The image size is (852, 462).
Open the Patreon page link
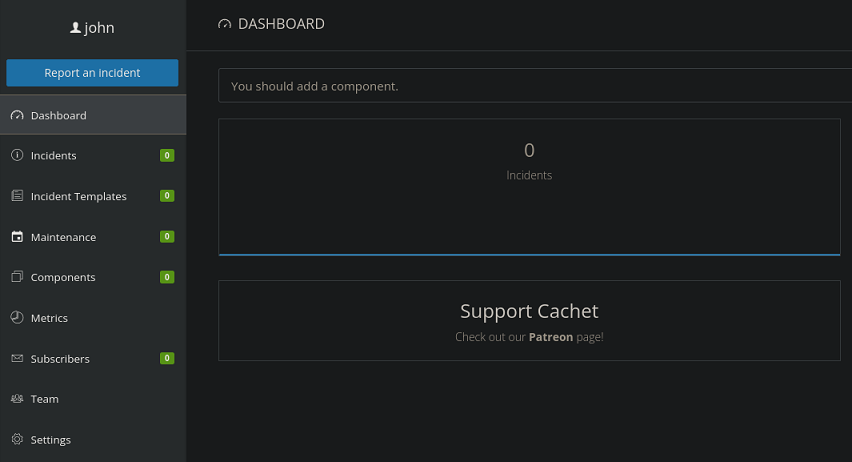551,337
